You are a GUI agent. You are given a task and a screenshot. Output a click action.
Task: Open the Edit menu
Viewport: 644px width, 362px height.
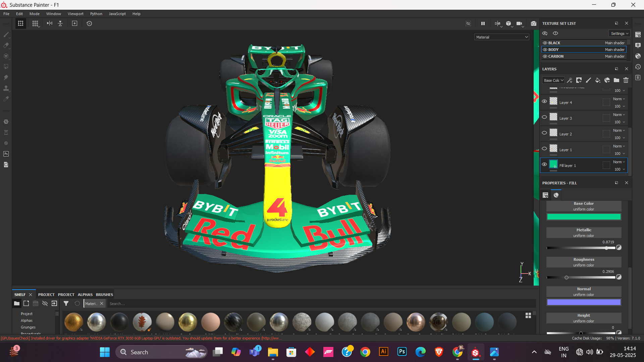pos(19,14)
